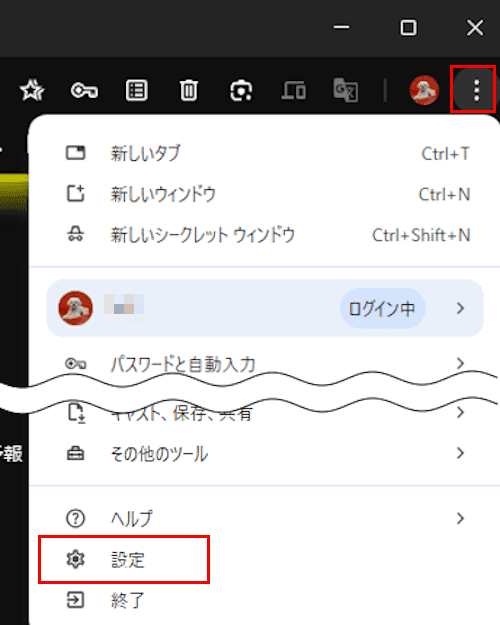
Task: Choose 終了 to exit Chrome
Action: pos(264,600)
